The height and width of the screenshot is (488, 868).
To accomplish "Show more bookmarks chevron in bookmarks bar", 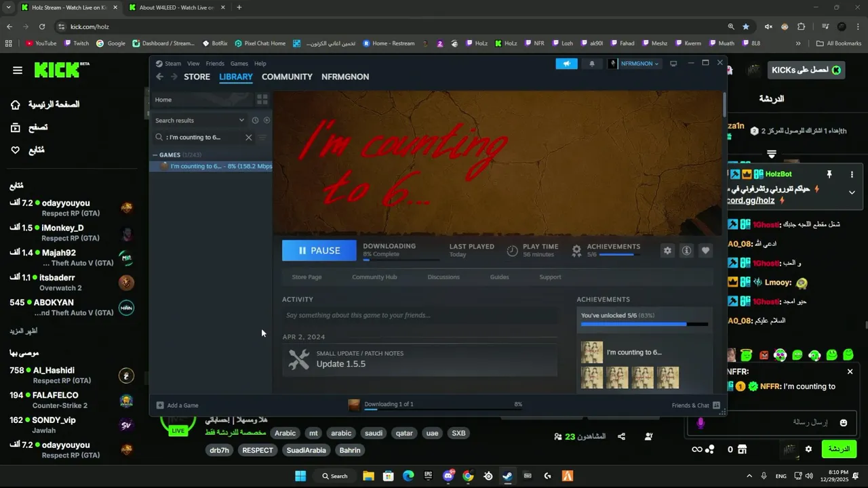I will (x=798, y=43).
